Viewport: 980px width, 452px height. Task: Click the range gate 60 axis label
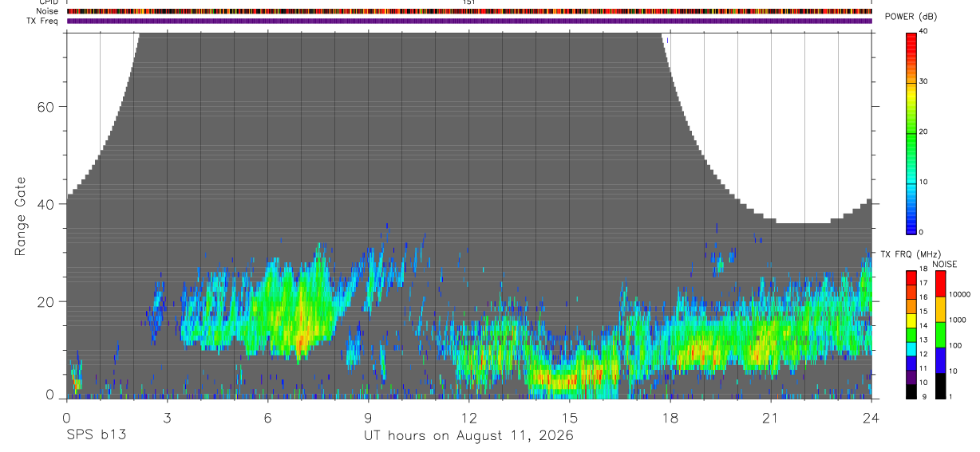coord(45,107)
